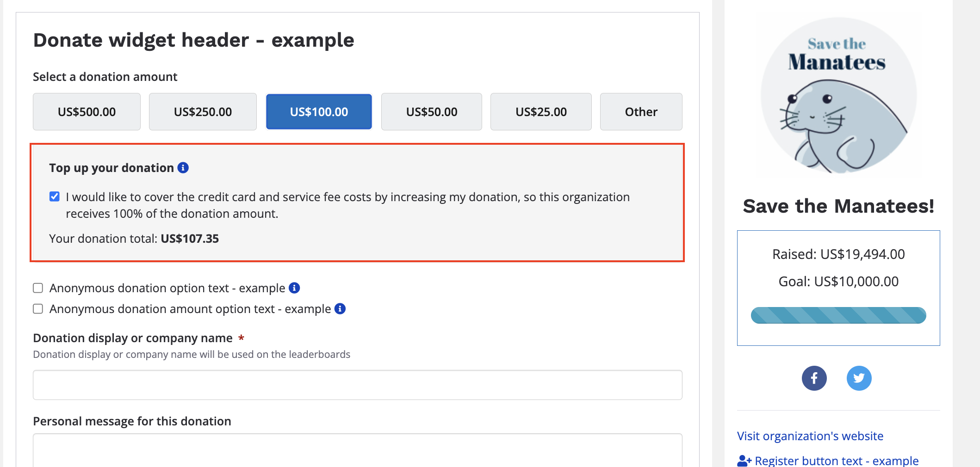The width and height of the screenshot is (980, 467).
Task: Pick the US$50.00 donation amount
Action: pos(431,112)
